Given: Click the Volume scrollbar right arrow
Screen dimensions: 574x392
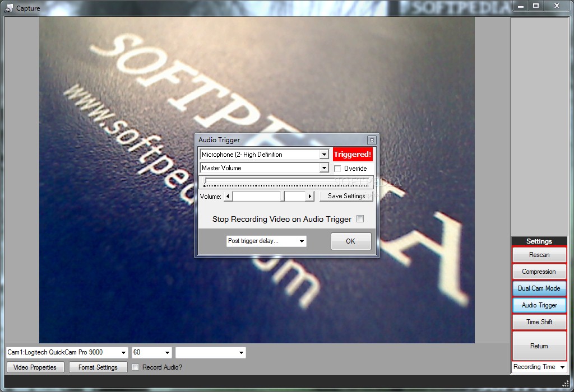Looking at the screenshot, I should [309, 197].
